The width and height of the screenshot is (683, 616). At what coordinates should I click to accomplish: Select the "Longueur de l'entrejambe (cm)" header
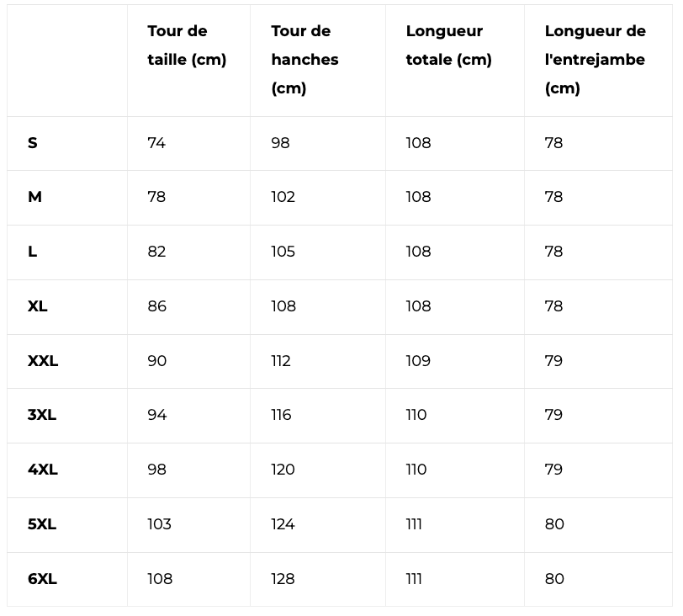coord(595,60)
